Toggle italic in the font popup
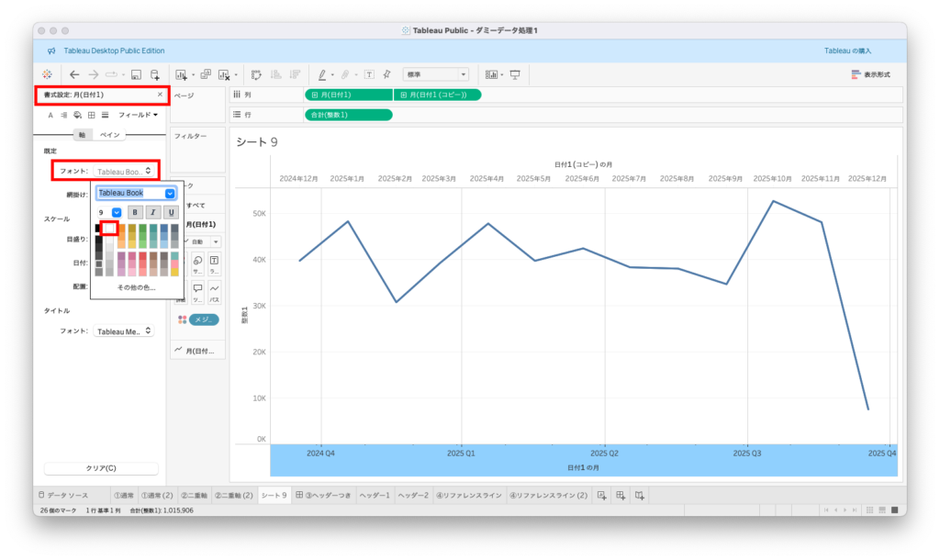The width and height of the screenshot is (940, 560). click(152, 212)
